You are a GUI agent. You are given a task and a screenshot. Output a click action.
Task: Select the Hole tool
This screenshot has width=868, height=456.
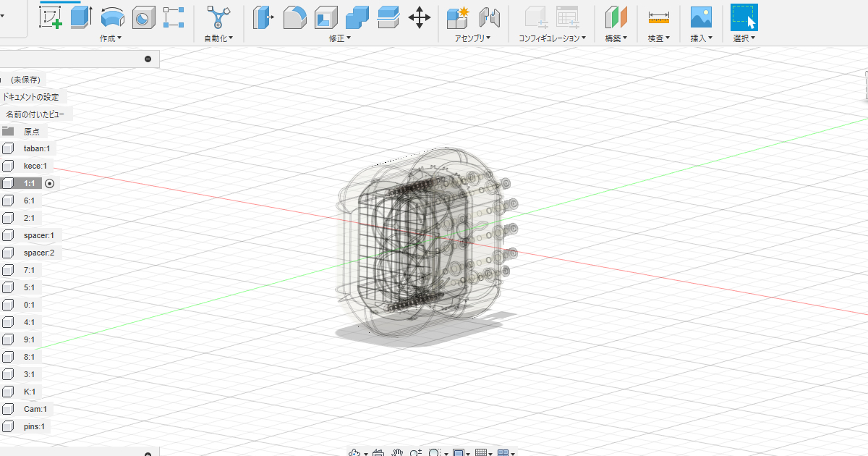coord(144,17)
